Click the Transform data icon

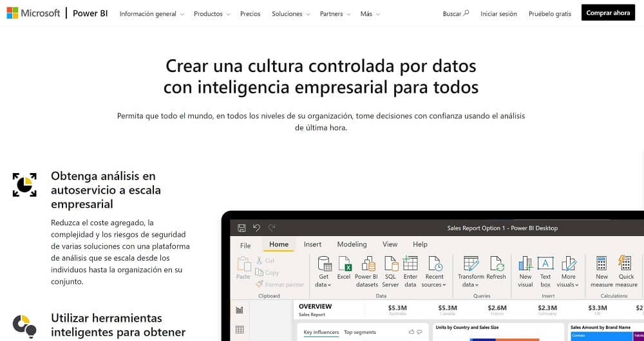[x=471, y=264]
